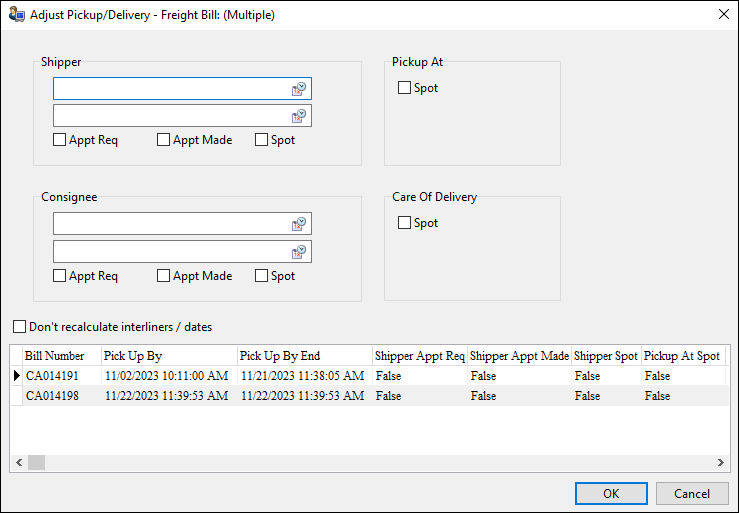This screenshot has width=739, height=513.
Task: Open lookup icon in second Consignee field
Action: pyautogui.click(x=300, y=251)
